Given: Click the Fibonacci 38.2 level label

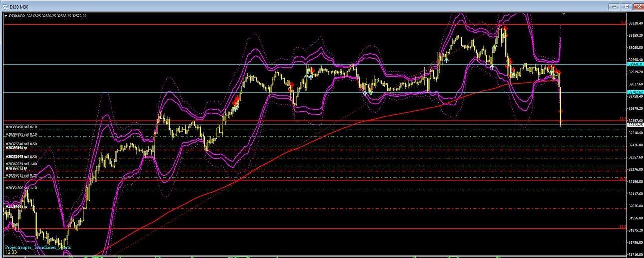Looking at the screenshot, I should pos(623,178).
